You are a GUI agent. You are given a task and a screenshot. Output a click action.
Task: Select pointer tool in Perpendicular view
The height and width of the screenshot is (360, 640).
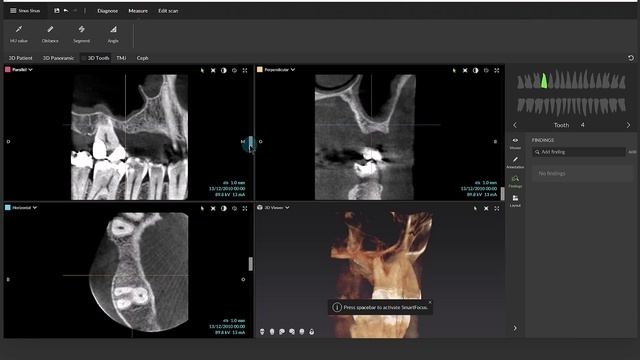click(x=454, y=70)
